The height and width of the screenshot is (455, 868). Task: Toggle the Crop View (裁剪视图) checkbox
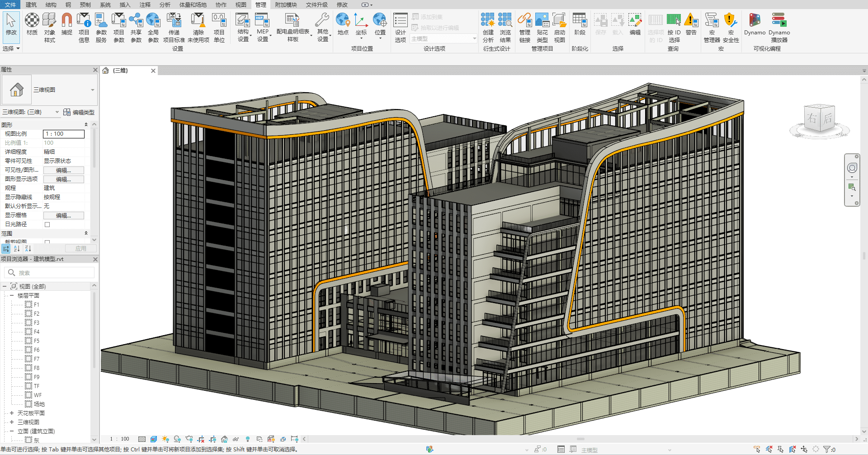pos(47,242)
